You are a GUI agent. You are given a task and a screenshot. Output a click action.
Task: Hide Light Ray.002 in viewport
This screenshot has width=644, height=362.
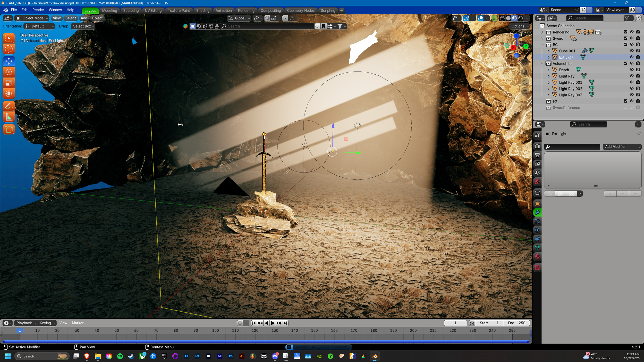[631, 89]
